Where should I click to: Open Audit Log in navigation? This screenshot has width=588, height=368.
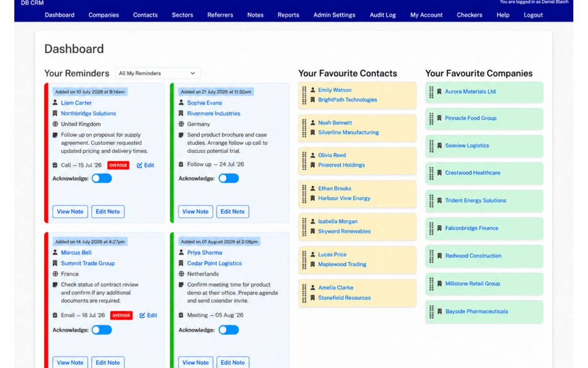pyautogui.click(x=383, y=15)
